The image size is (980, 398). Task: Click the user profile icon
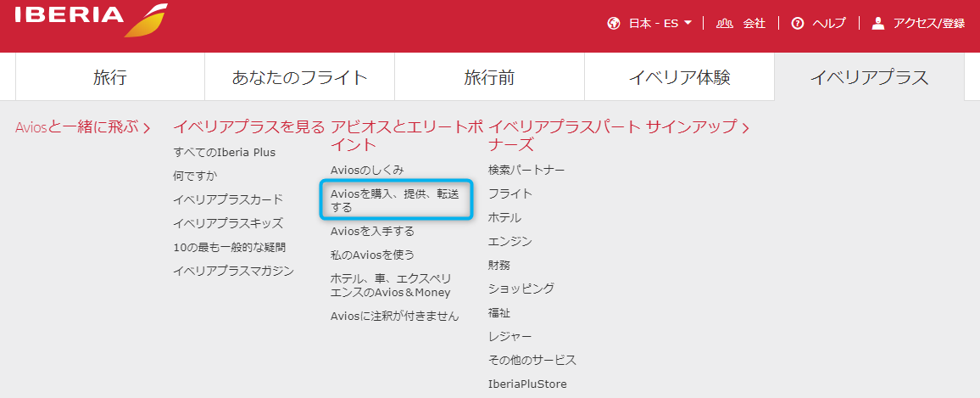click(877, 23)
